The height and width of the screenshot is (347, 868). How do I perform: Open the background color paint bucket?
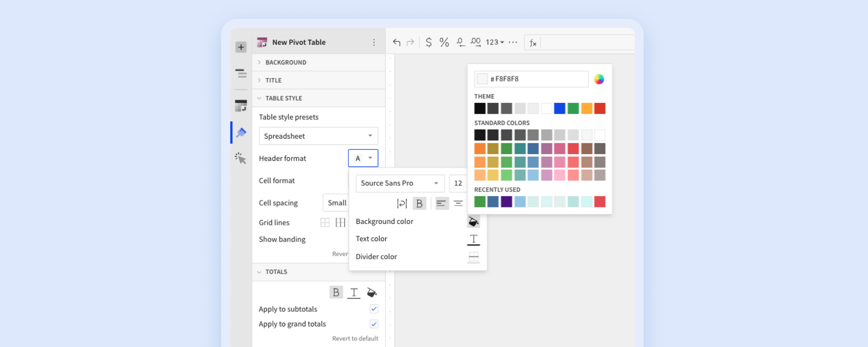(473, 221)
